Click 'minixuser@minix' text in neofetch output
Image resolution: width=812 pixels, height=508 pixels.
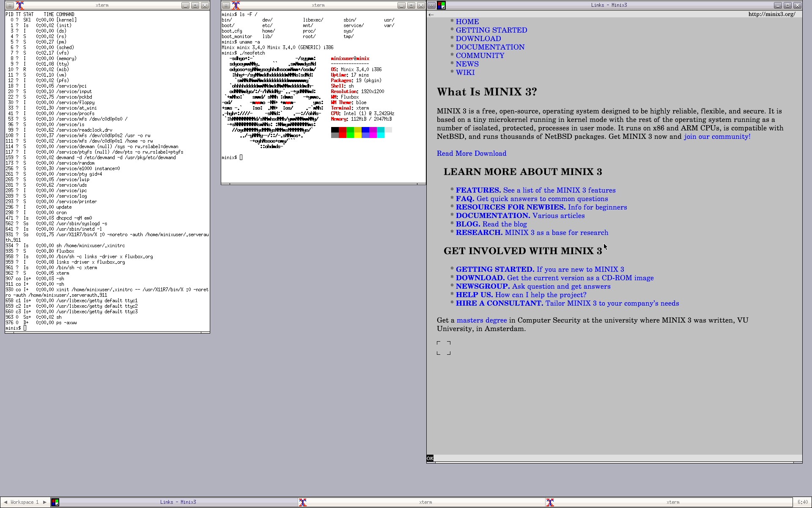(x=350, y=59)
